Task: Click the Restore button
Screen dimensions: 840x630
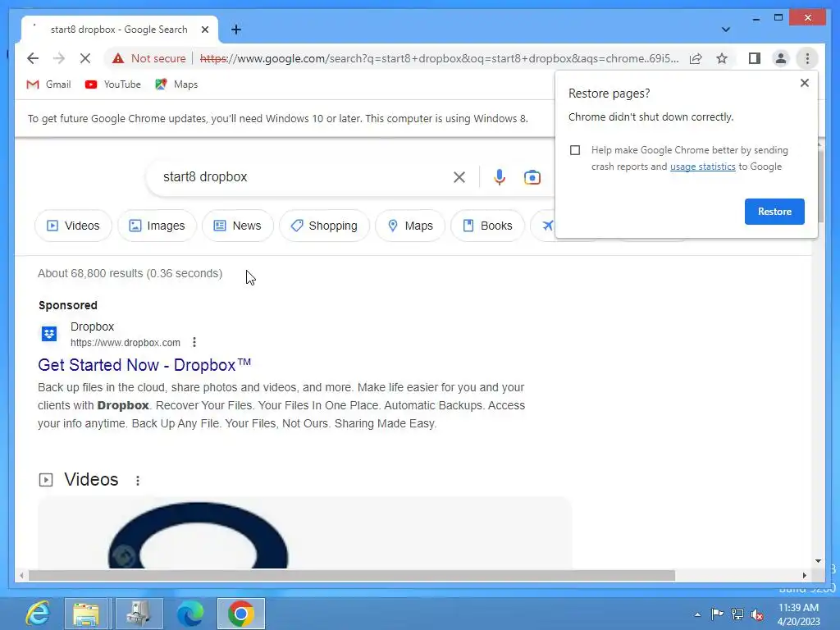Action: tap(774, 212)
